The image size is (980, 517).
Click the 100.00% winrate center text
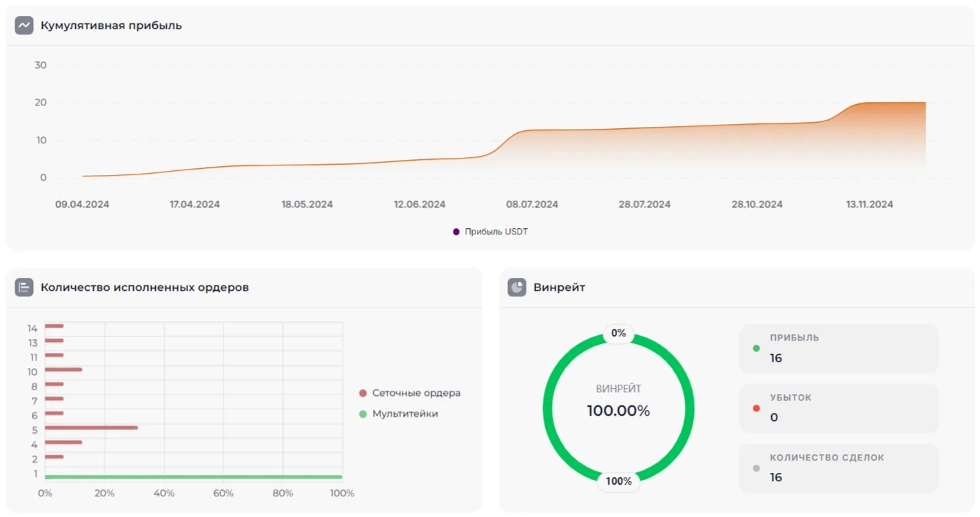(618, 411)
